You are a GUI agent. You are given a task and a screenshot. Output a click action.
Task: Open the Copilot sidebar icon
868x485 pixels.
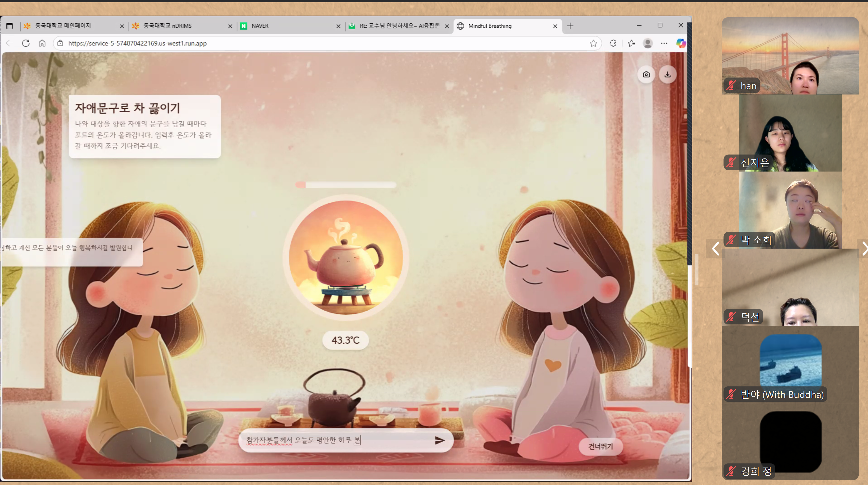(681, 43)
